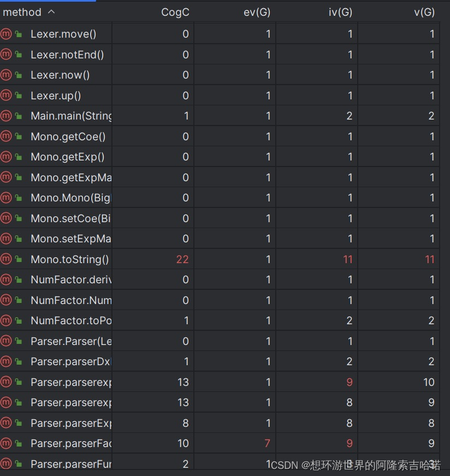This screenshot has width=450, height=476.
Task: Click the green lock icon beside Mono.getCoe()
Action: [19, 136]
